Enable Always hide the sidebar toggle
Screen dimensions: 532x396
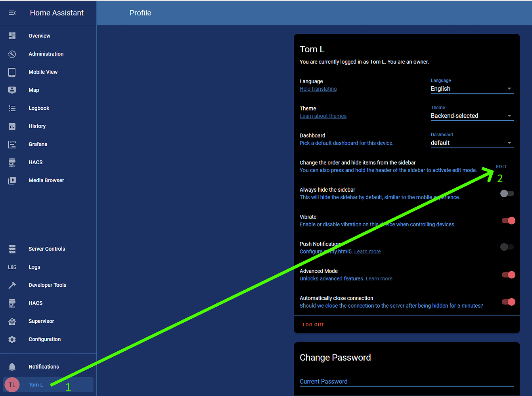pos(507,194)
